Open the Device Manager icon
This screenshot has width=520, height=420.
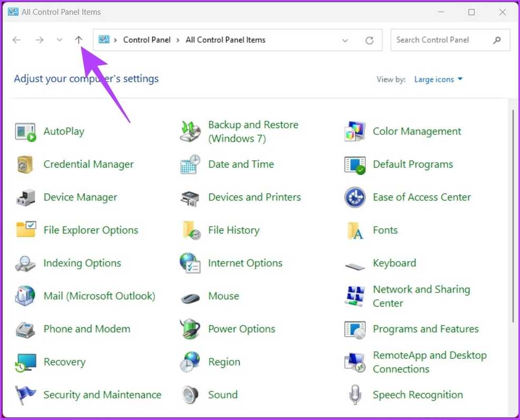point(25,198)
